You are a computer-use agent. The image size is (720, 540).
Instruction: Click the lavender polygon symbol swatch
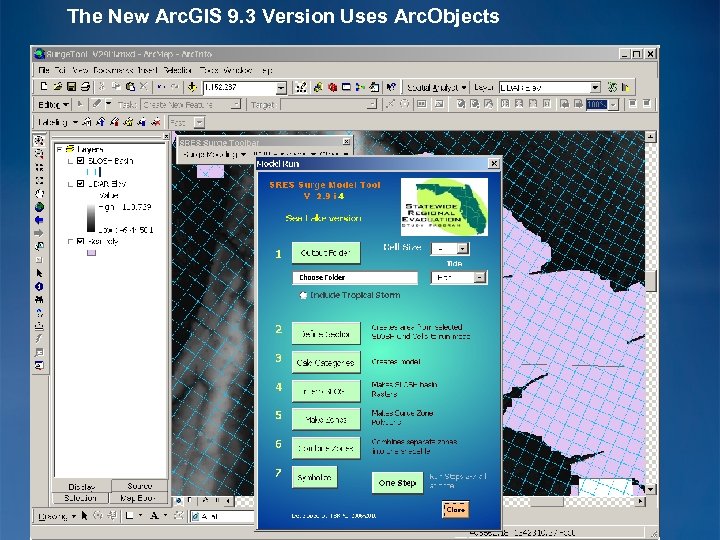(x=91, y=253)
